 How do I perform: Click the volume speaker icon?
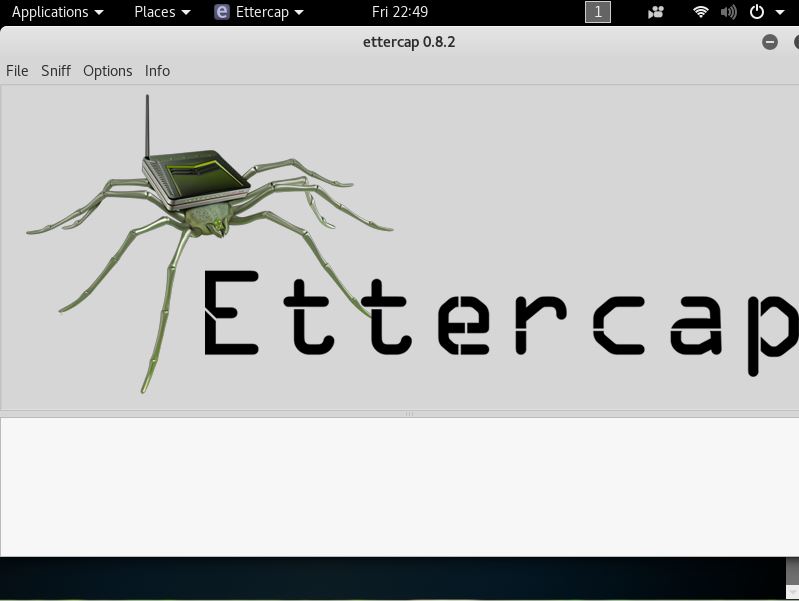[x=729, y=12]
